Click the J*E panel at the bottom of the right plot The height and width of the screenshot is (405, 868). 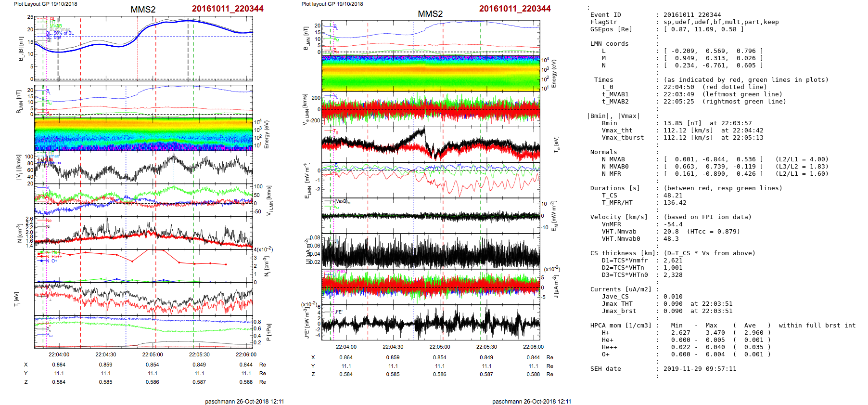430,323
